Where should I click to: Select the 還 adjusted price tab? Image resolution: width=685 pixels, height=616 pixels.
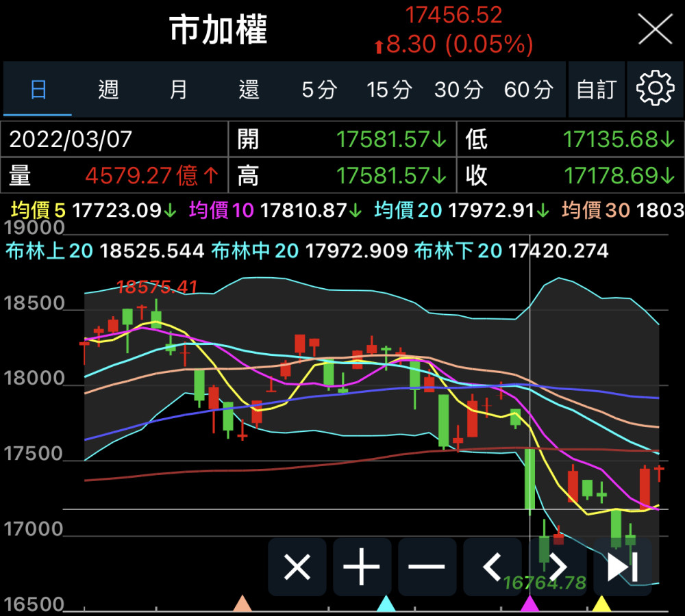[249, 89]
